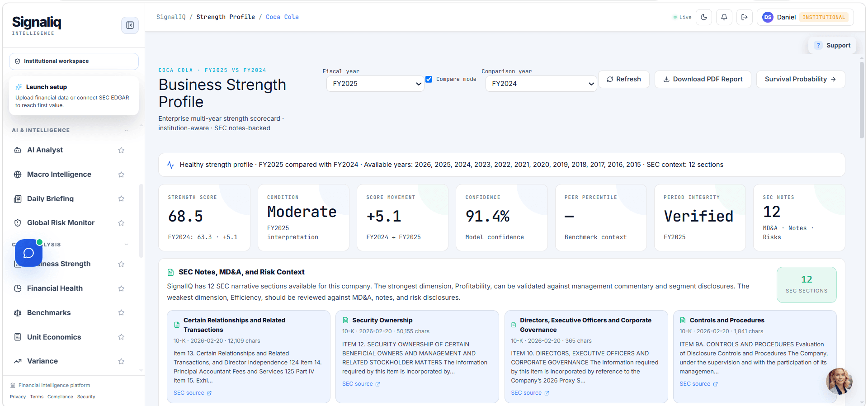Favorite AI Analyst with its star
Image resolution: width=868 pixels, height=406 pixels.
[x=121, y=150]
